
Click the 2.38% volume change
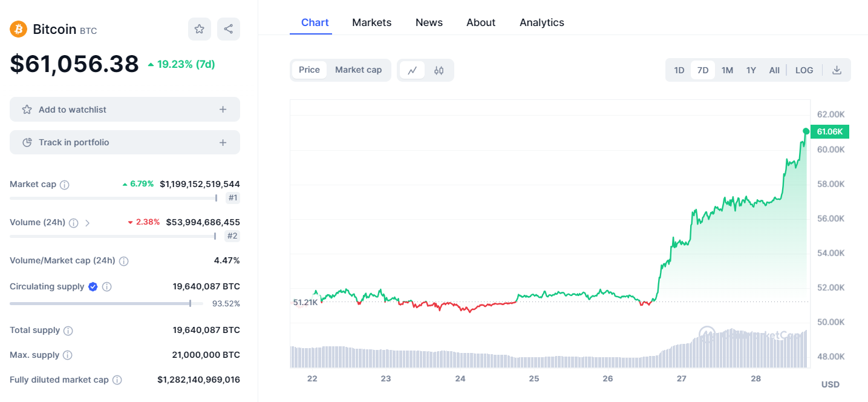click(144, 222)
